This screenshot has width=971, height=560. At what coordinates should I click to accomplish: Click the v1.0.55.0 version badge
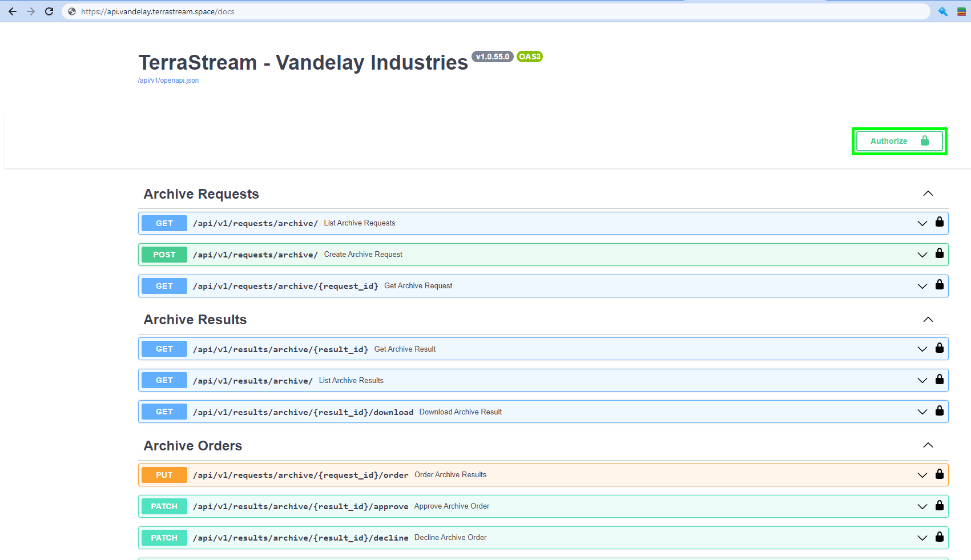tap(493, 57)
